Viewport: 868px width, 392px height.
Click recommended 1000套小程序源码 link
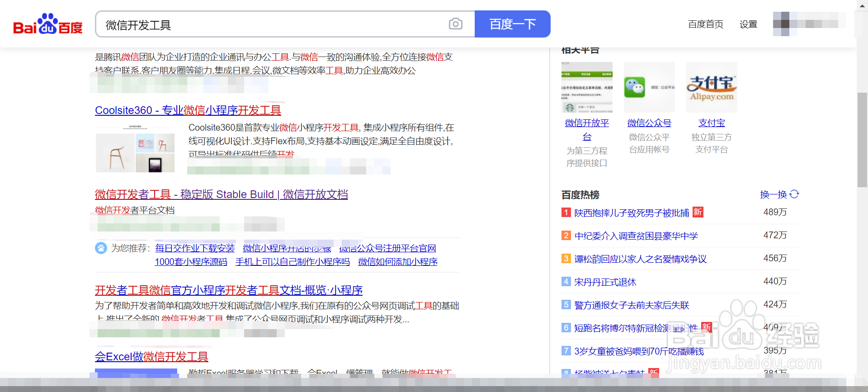pyautogui.click(x=191, y=262)
